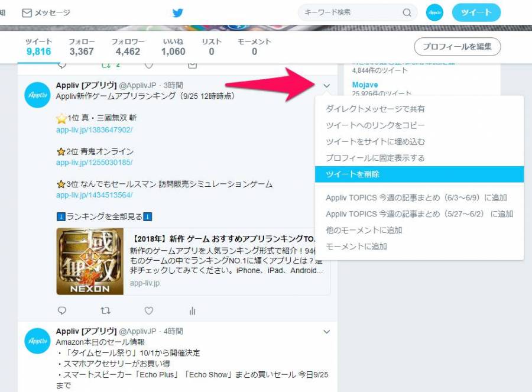Click the text 2位 青鬼オンライン
The height and width of the screenshot is (392, 532).
[x=100, y=151]
